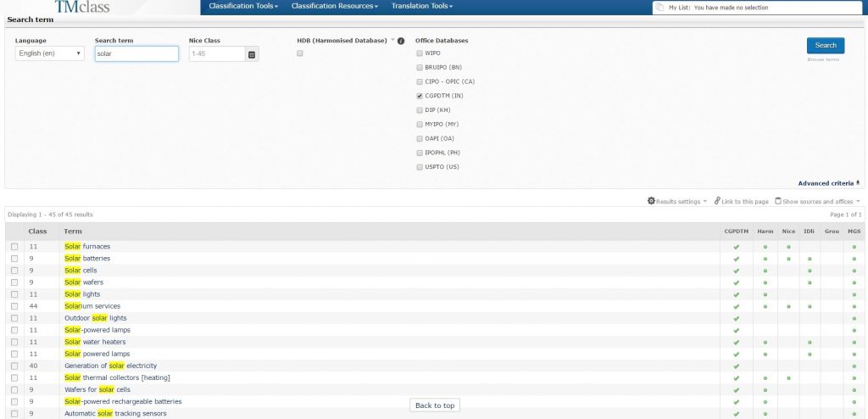This screenshot has width=868, height=419.
Task: Click the Back to top button
Action: point(435,405)
